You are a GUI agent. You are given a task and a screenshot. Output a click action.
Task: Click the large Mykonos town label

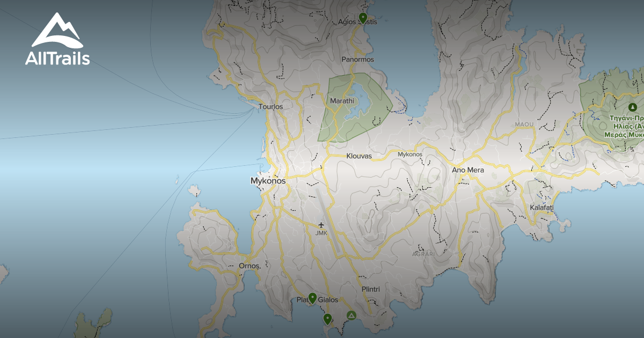coord(268,181)
